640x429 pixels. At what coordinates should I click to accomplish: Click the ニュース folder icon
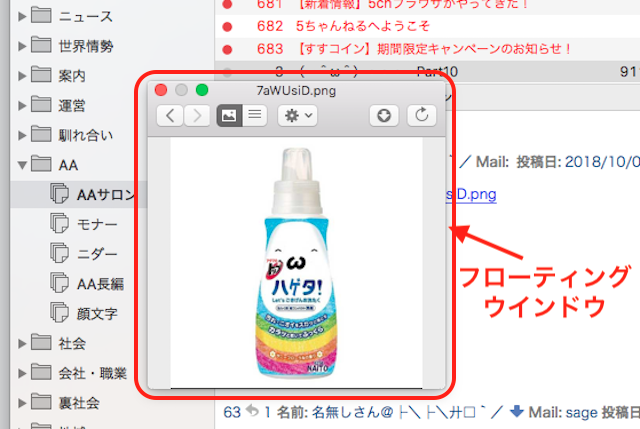(x=41, y=16)
